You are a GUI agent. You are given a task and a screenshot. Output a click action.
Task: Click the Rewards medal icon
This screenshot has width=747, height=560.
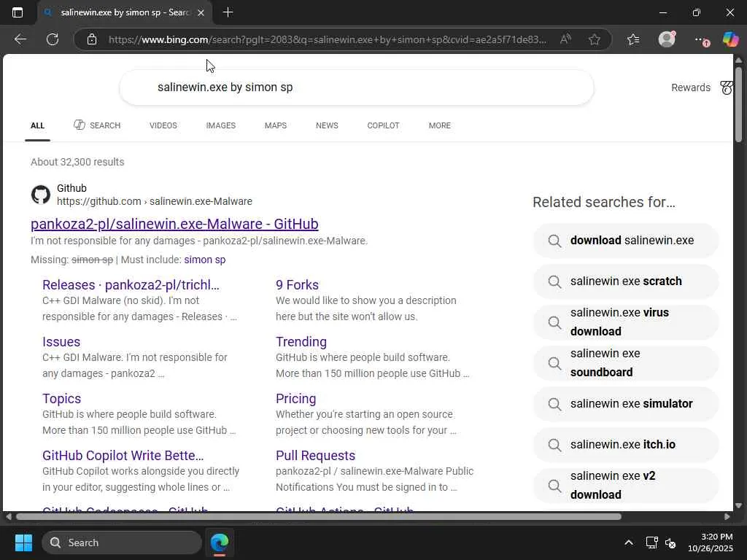point(726,87)
